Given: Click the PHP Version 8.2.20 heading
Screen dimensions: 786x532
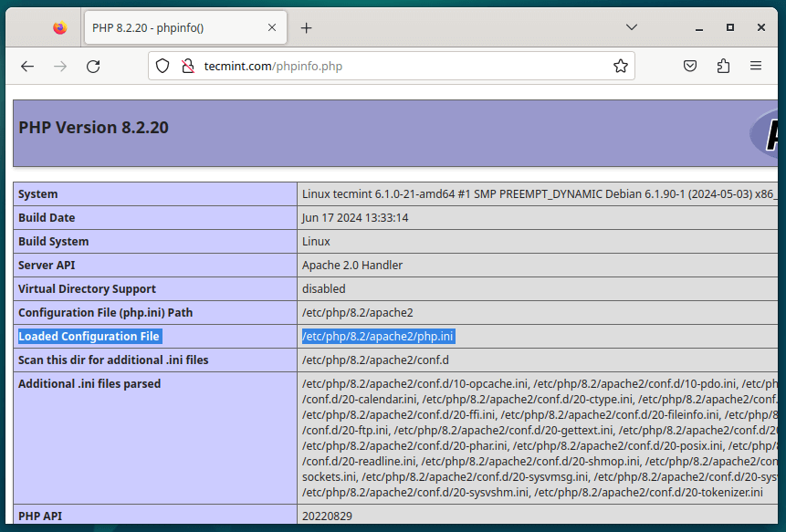Looking at the screenshot, I should click(92, 127).
